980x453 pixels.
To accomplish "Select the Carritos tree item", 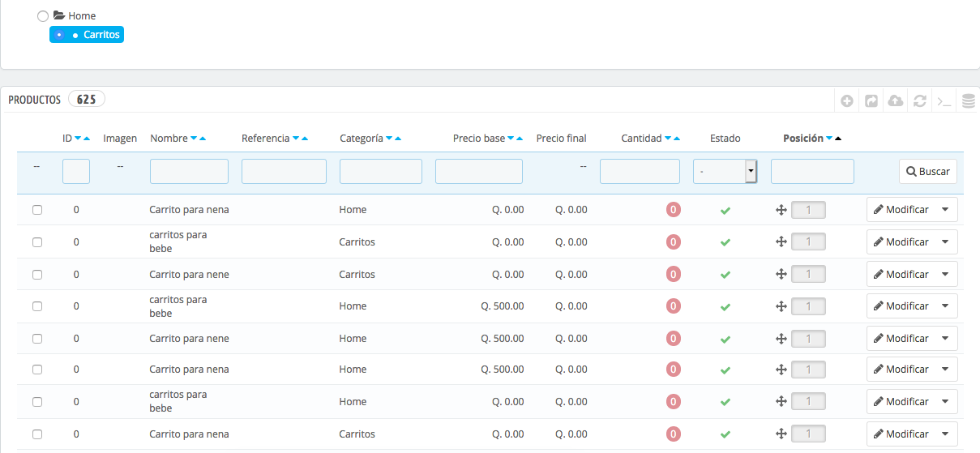I will pyautogui.click(x=87, y=35).
